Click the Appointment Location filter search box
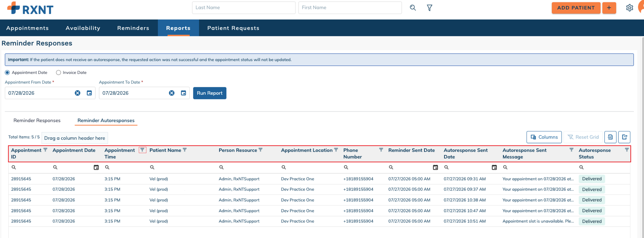 coord(310,168)
